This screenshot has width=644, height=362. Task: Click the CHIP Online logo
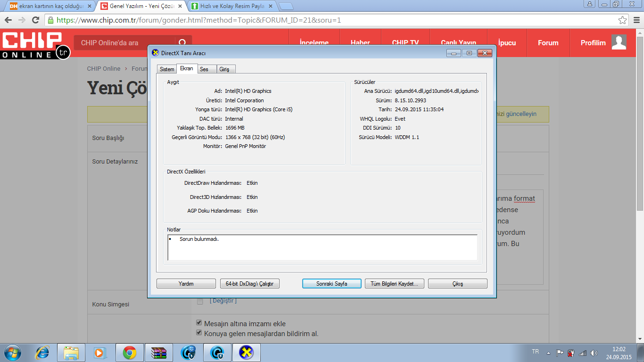(35, 46)
